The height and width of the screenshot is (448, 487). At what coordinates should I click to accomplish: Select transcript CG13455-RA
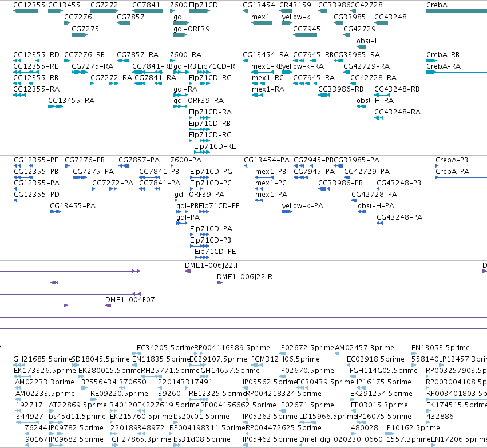[x=71, y=101]
